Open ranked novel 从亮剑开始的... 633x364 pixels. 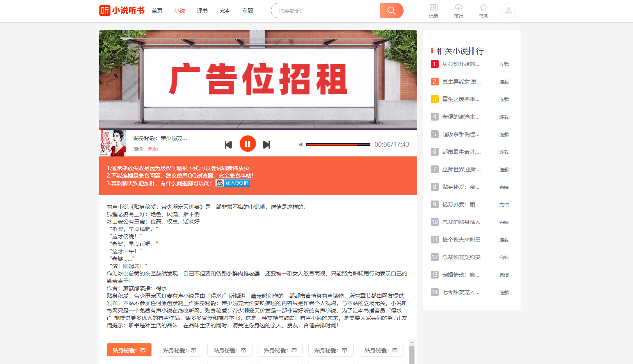[x=461, y=64]
